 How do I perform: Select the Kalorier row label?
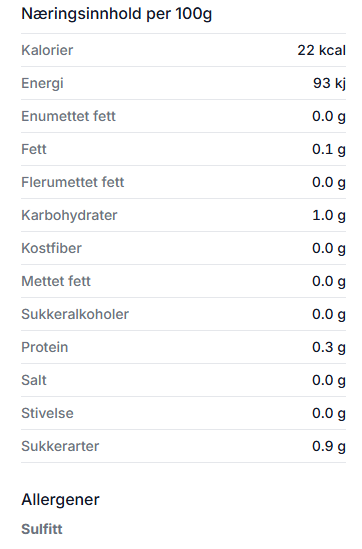coord(47,50)
